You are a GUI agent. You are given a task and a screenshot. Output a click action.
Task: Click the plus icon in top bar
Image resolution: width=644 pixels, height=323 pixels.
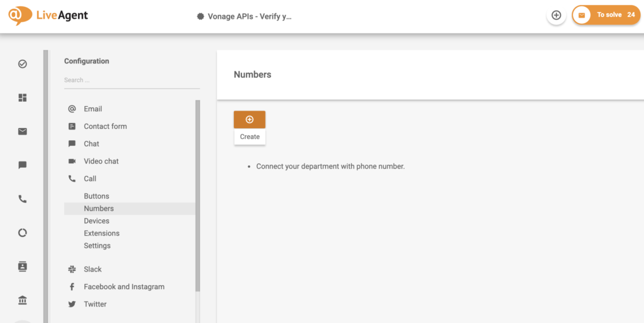click(x=556, y=15)
